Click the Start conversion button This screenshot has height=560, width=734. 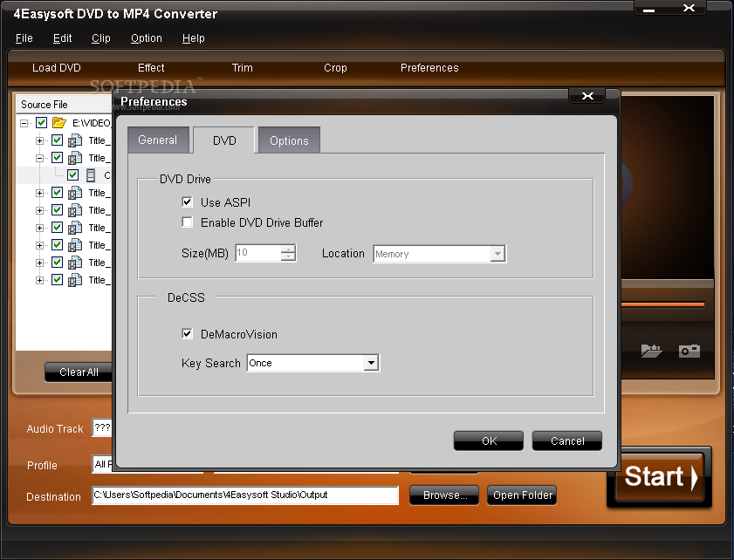pos(660,477)
